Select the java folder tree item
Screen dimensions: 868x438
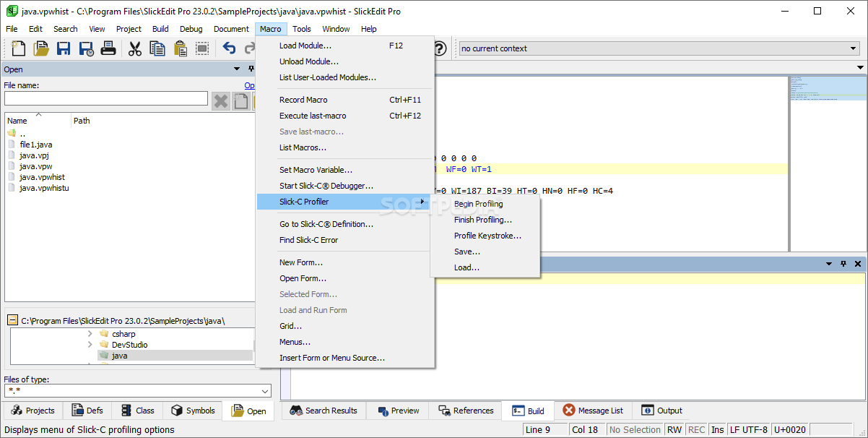tap(119, 356)
